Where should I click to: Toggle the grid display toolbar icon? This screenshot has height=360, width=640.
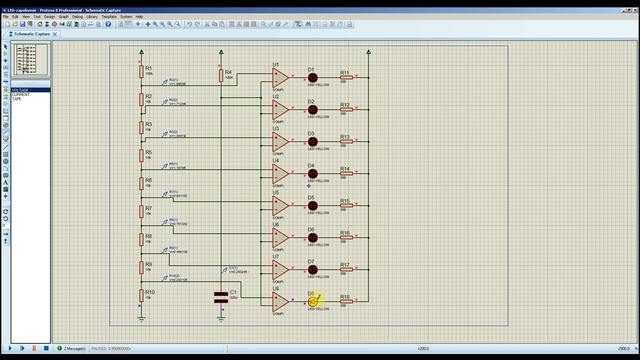pos(128,24)
